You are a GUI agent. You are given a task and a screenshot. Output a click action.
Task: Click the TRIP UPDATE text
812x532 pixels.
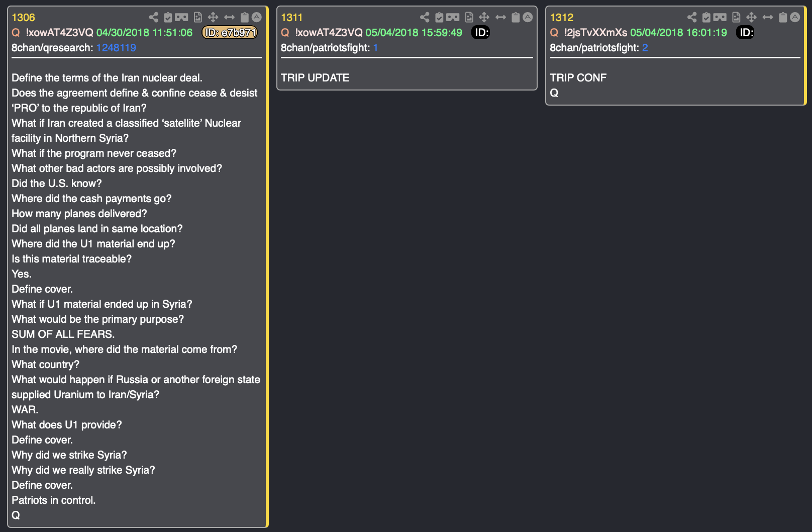coord(315,78)
